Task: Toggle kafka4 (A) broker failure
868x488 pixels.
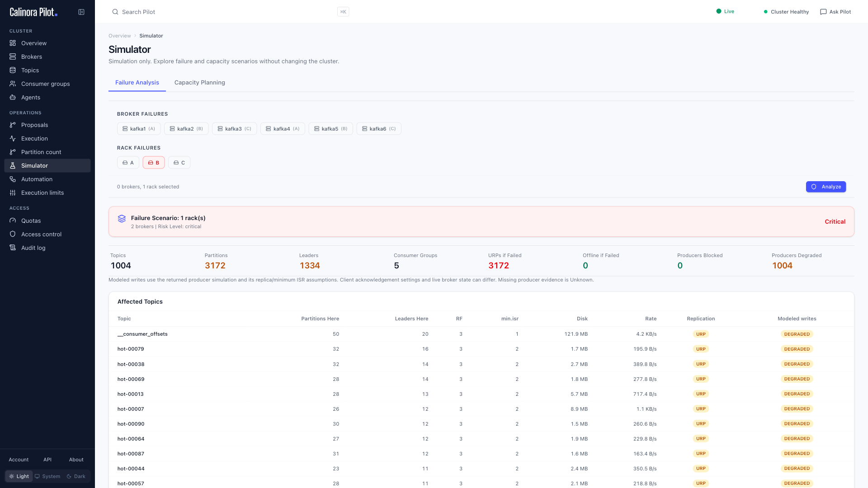Action: [x=283, y=129]
